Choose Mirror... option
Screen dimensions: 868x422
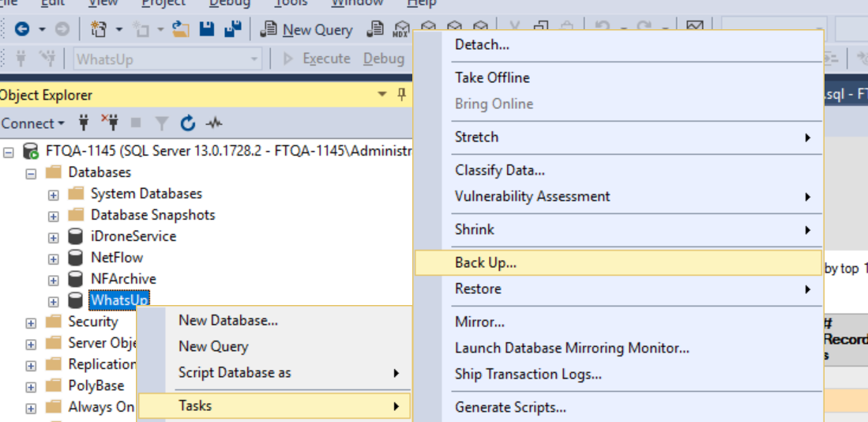coord(479,322)
